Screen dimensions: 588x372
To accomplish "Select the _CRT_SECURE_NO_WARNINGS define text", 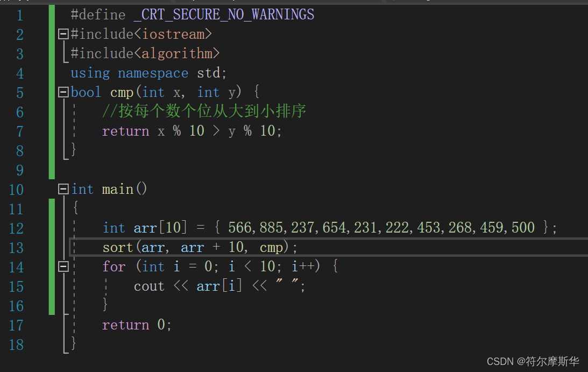I will pyautogui.click(x=223, y=15).
